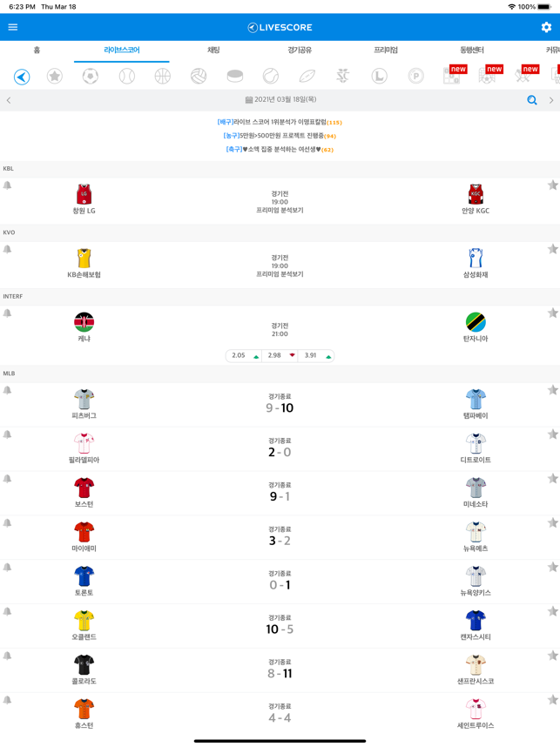Show favorites star filter in sport bar
The image size is (560, 747).
tap(55, 77)
